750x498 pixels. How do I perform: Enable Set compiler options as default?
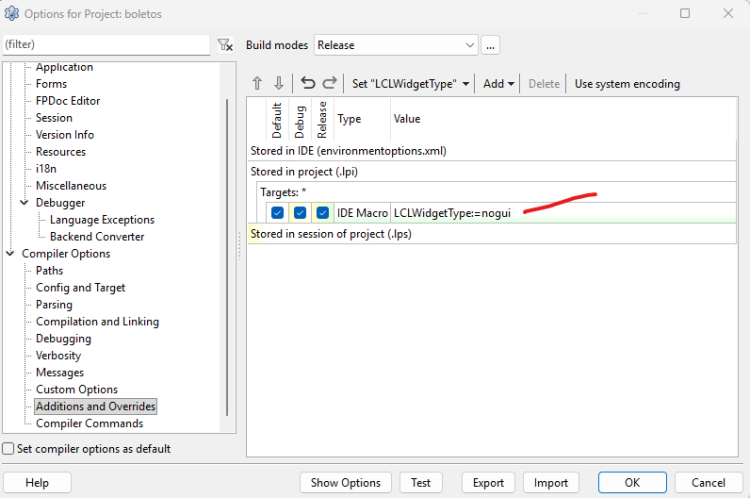point(8,449)
